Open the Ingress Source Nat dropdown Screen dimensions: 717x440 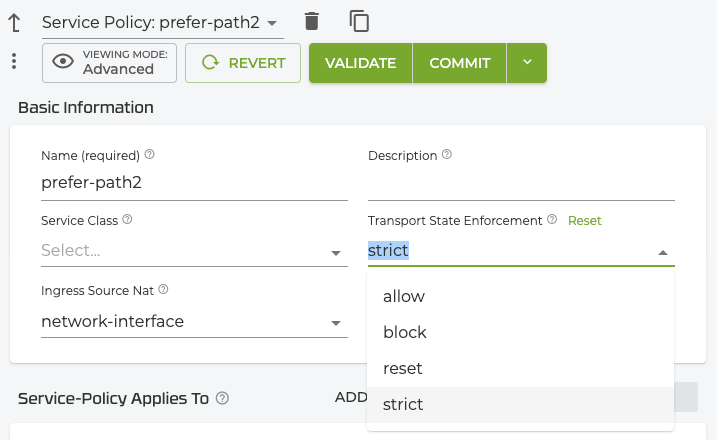pyautogui.click(x=337, y=323)
